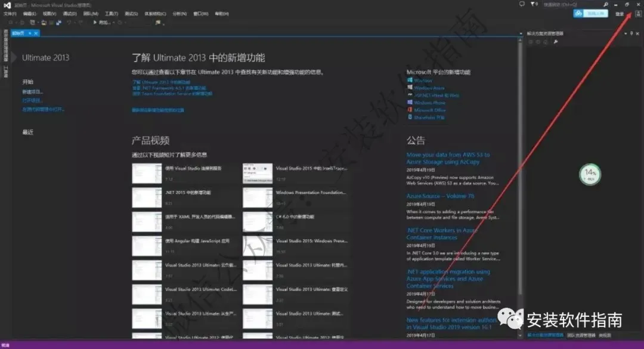This screenshot has width=644, height=349.
Task: Click the 新建项目... link
Action: click(32, 92)
